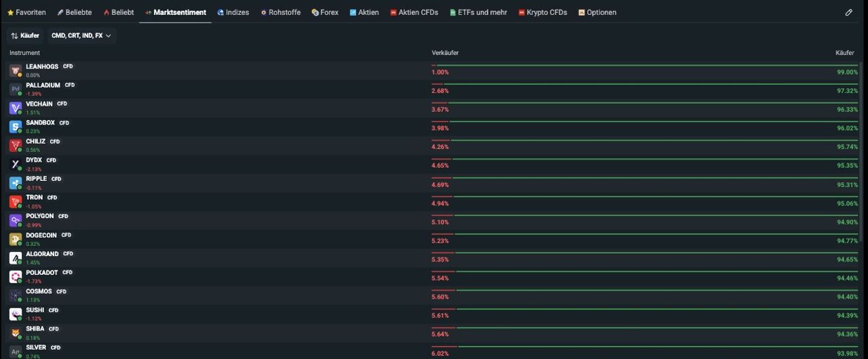Click the RIPPLE logo icon
The image size is (868, 359).
pos(16,183)
